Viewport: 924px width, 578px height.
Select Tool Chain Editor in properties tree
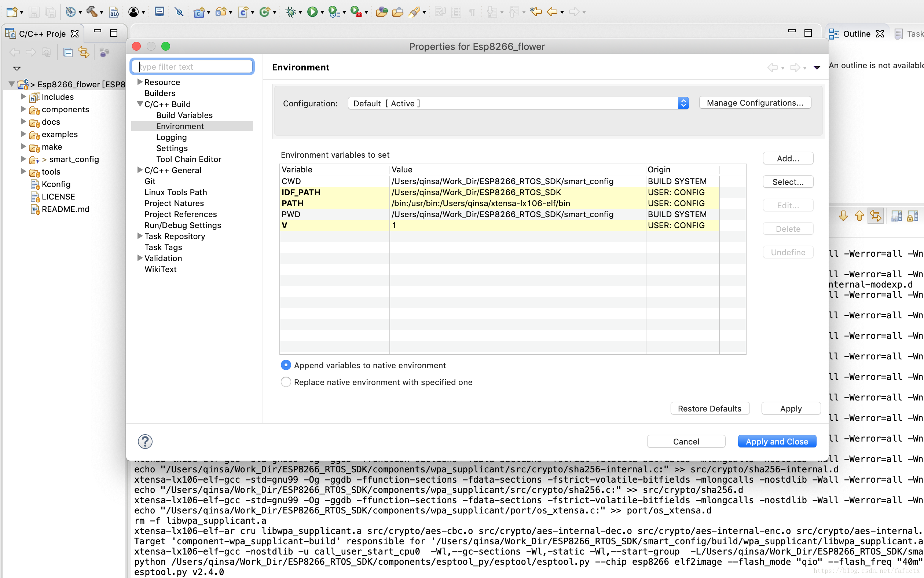188,159
